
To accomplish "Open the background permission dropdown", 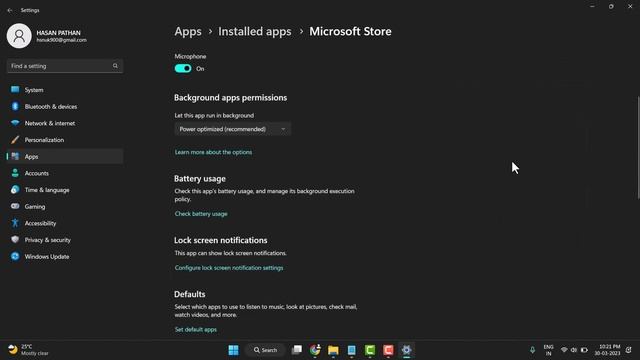I will pyautogui.click(x=233, y=129).
